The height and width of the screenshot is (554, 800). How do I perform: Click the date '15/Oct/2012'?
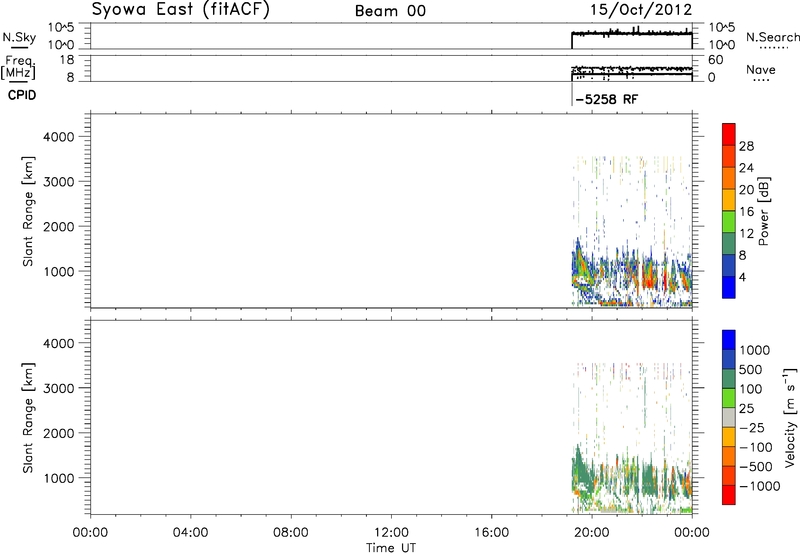pyautogui.click(x=641, y=10)
